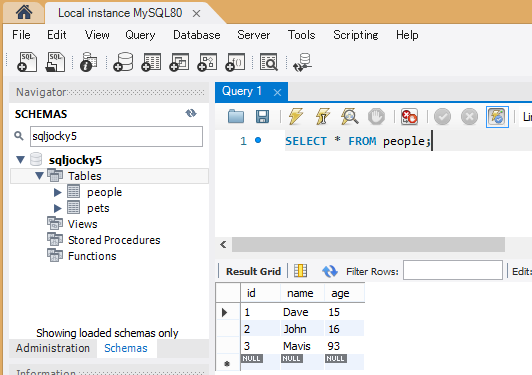Select the Stored Procedures tree item

coord(114,240)
